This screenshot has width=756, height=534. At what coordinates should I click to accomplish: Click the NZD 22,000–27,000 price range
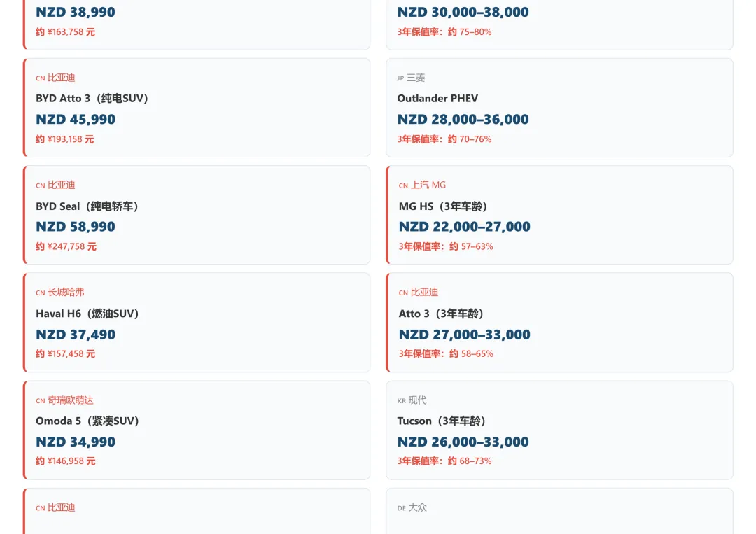pyautogui.click(x=464, y=227)
